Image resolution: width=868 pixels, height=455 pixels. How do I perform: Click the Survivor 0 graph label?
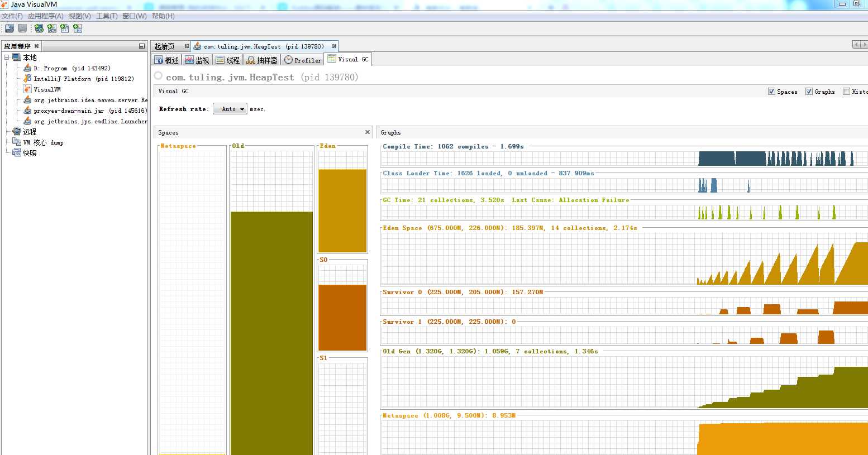click(462, 292)
